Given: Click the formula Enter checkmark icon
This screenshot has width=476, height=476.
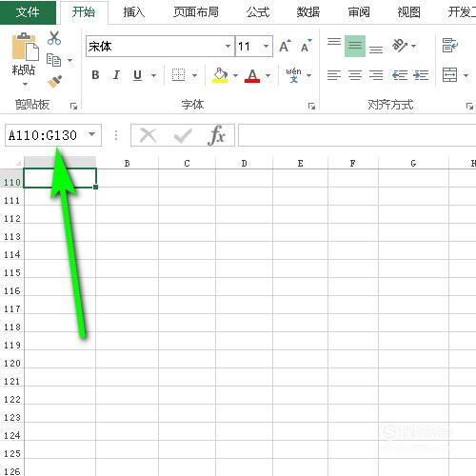Looking at the screenshot, I should point(183,135).
